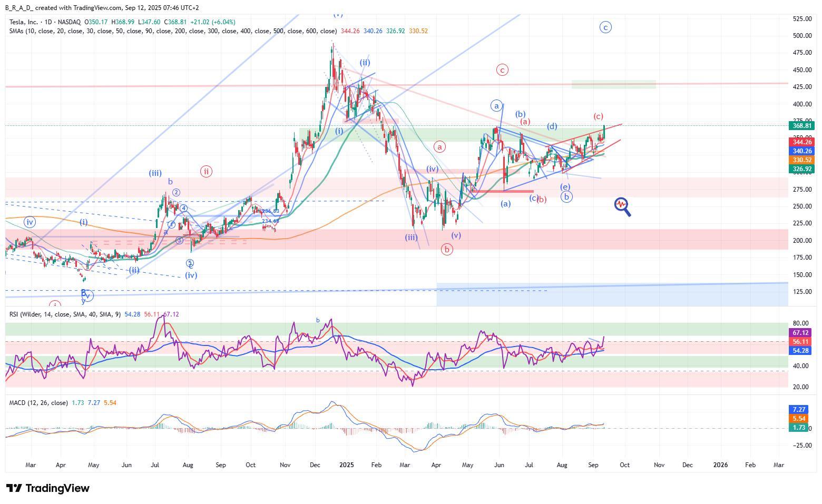
Task: Click the MACD (12, 26, close) legend title
Action: click(x=38, y=403)
